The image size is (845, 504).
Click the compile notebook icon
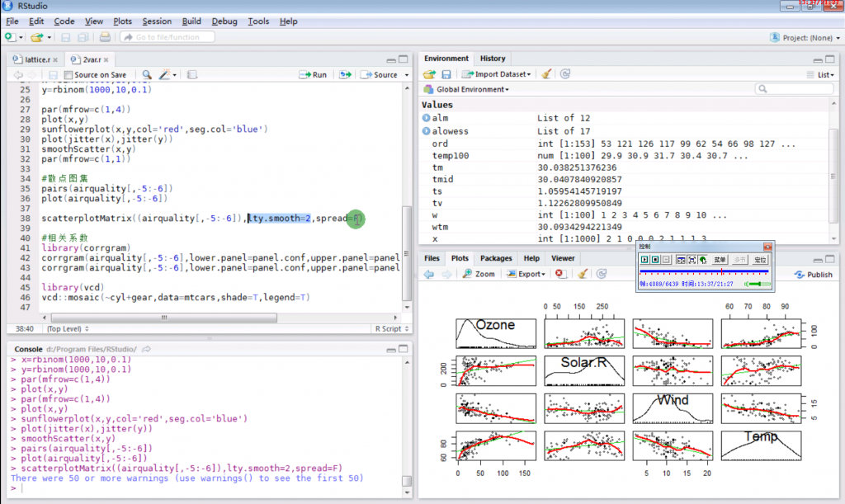[191, 75]
